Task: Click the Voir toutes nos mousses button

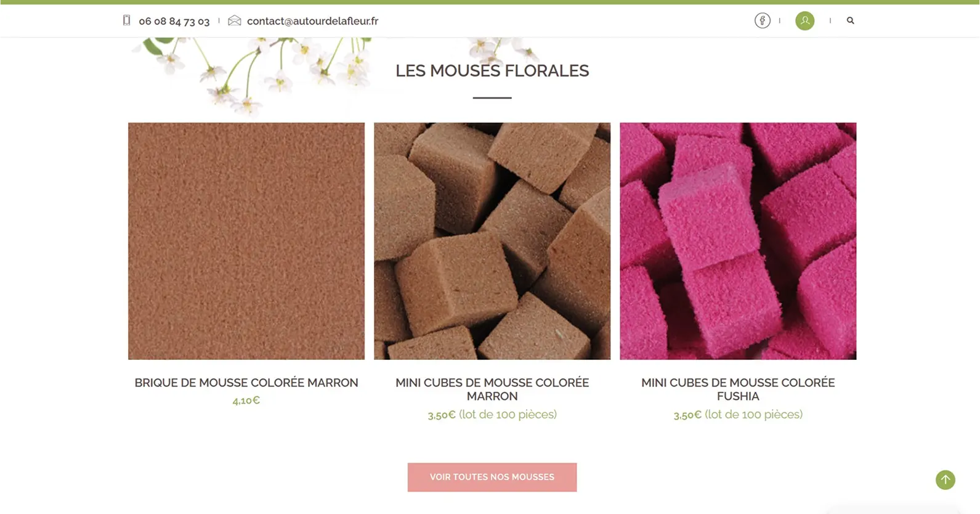Action: [x=492, y=477]
